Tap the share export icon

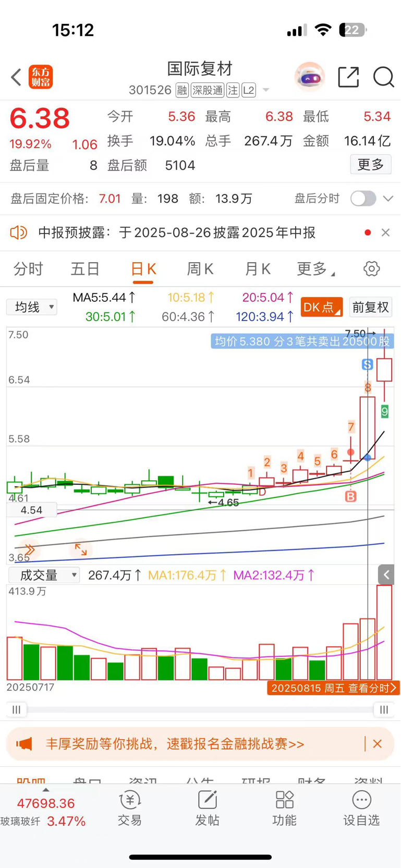click(348, 77)
